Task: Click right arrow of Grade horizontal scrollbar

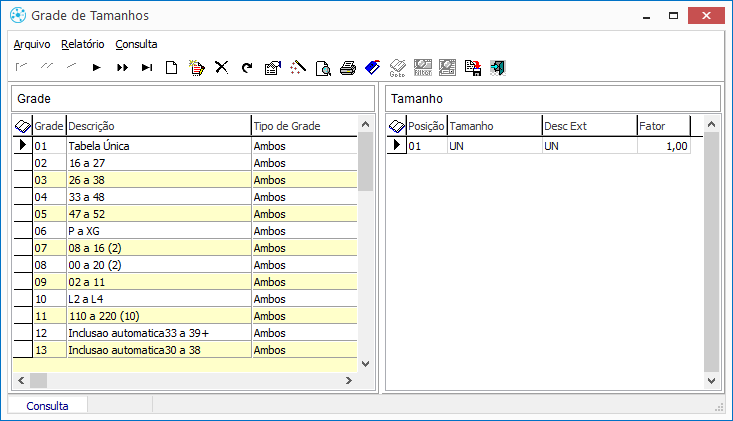Action: tap(349, 380)
